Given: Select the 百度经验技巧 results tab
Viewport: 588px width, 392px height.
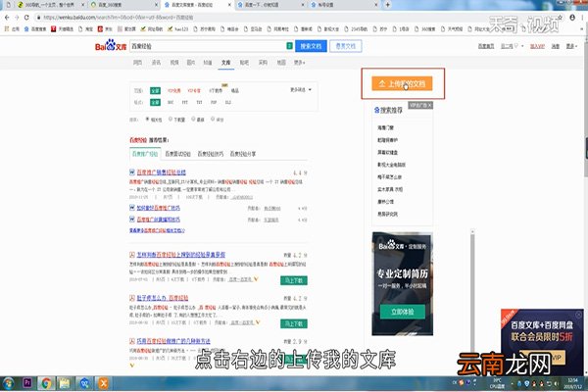Looking at the screenshot, I should pos(211,154).
